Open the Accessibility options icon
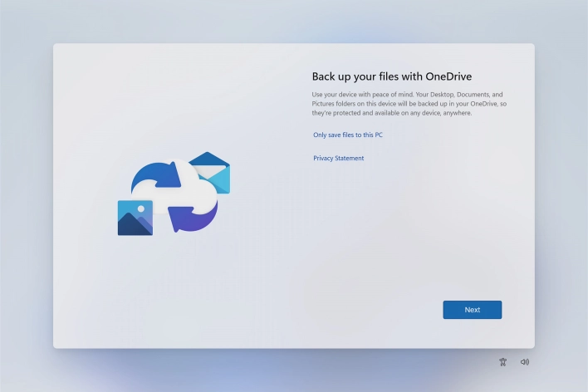The width and height of the screenshot is (588, 392). [x=503, y=362]
